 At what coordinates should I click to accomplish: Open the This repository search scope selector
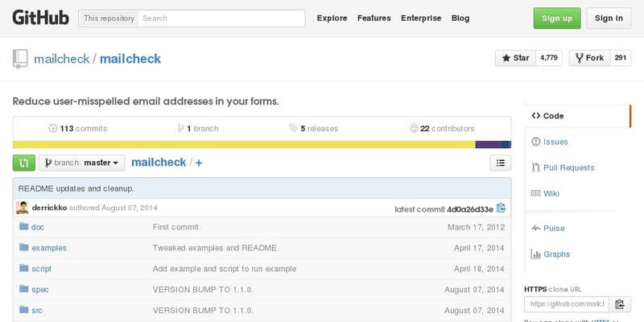coord(109,19)
